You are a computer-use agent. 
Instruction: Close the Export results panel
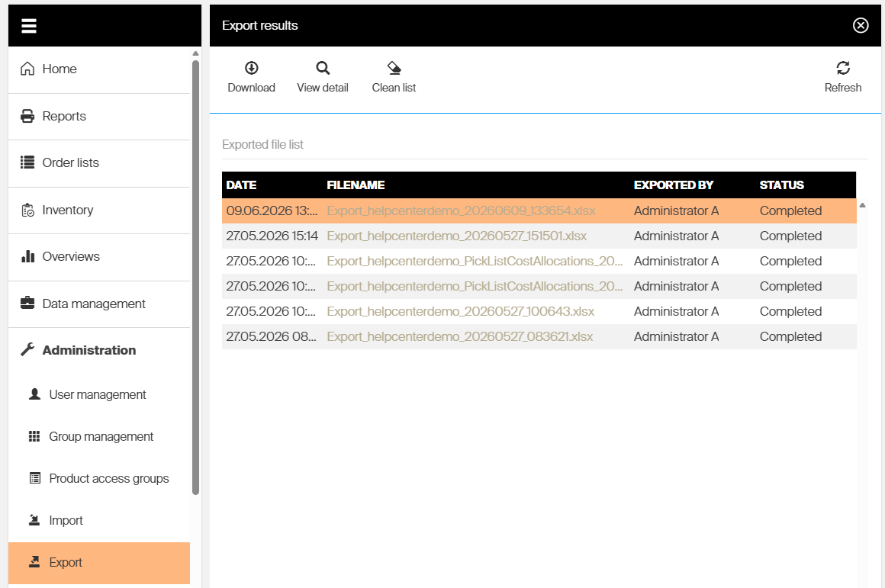pos(861,25)
